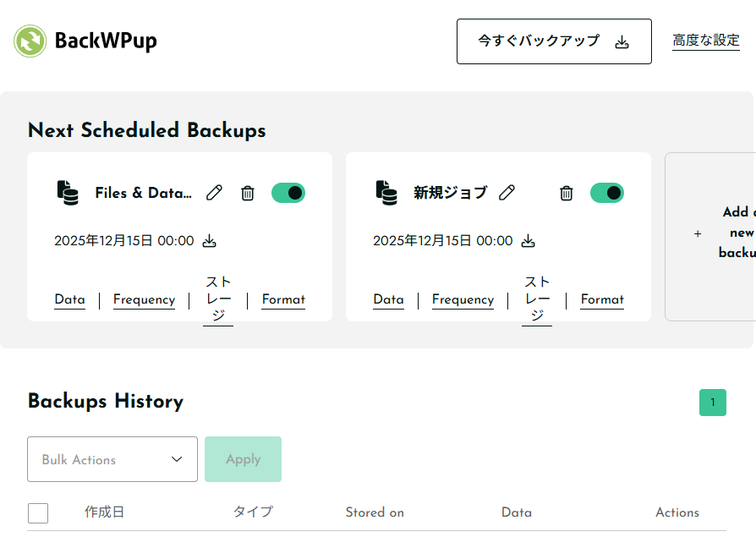Open the 高度な設定 link

point(706,41)
